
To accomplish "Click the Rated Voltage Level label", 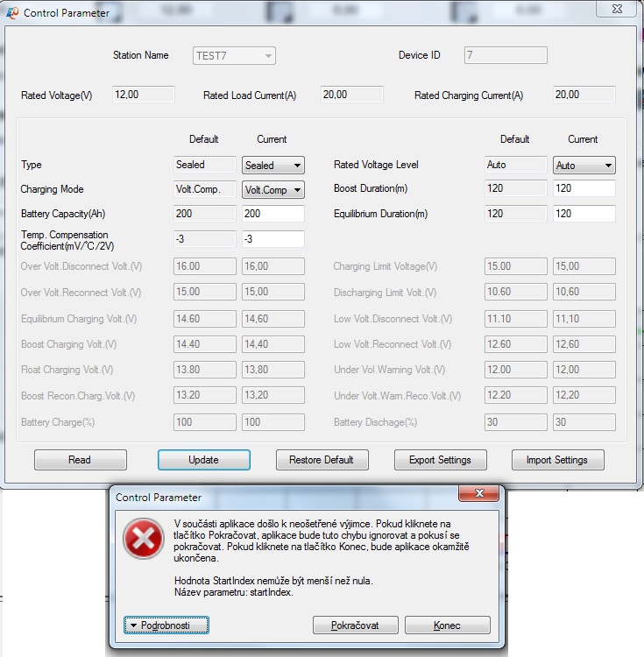I will (x=376, y=165).
